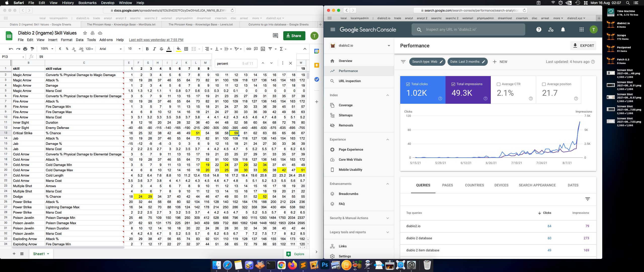644x272 pixels.
Task: Open the Arial font dropdown
Action: coord(110,49)
